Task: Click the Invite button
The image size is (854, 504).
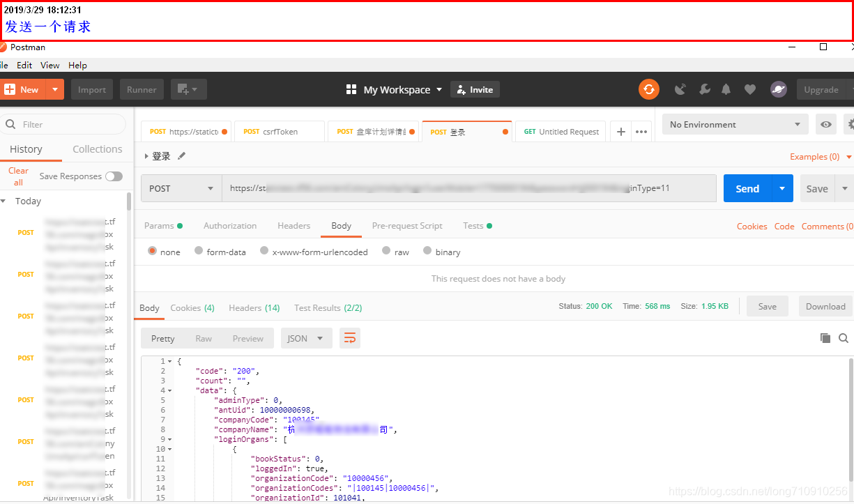Action: (x=475, y=89)
